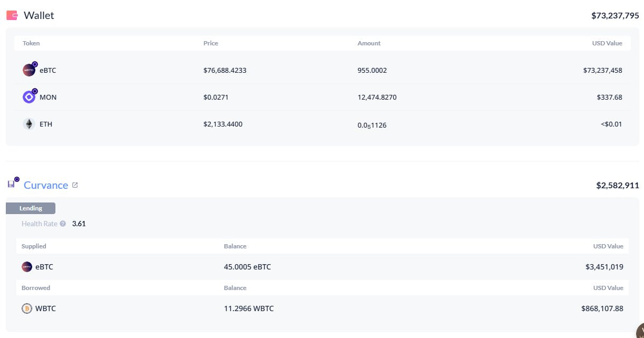Viewport: 644px width, 338px height.
Task: Click eBTC price $76,688.4233
Action: (x=225, y=70)
